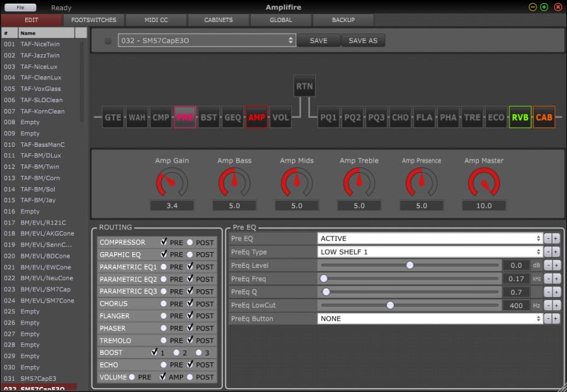Select the CAB cabinet block
The image size is (567, 392).
point(544,117)
